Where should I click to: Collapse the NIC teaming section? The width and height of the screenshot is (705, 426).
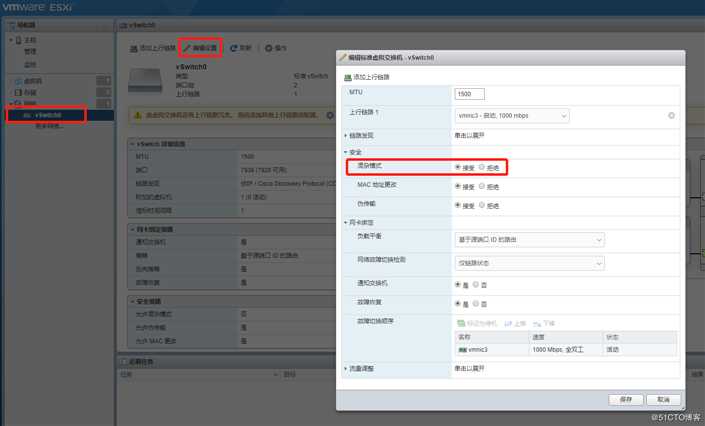[x=346, y=223]
